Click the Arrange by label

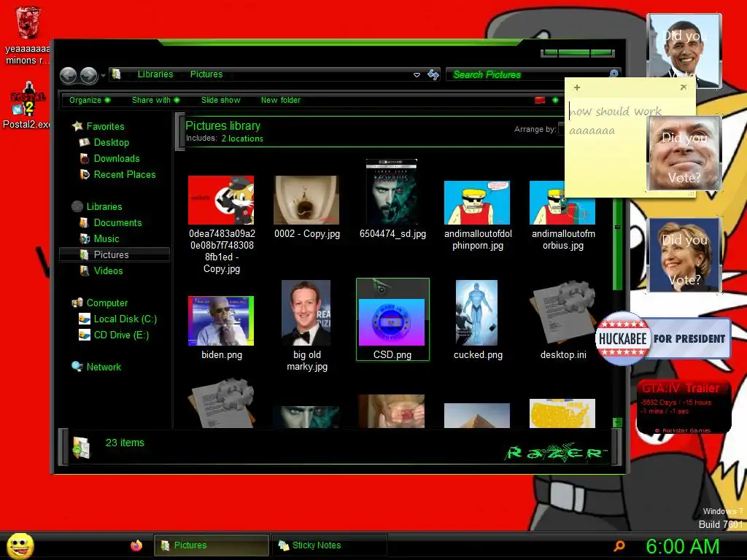click(535, 129)
